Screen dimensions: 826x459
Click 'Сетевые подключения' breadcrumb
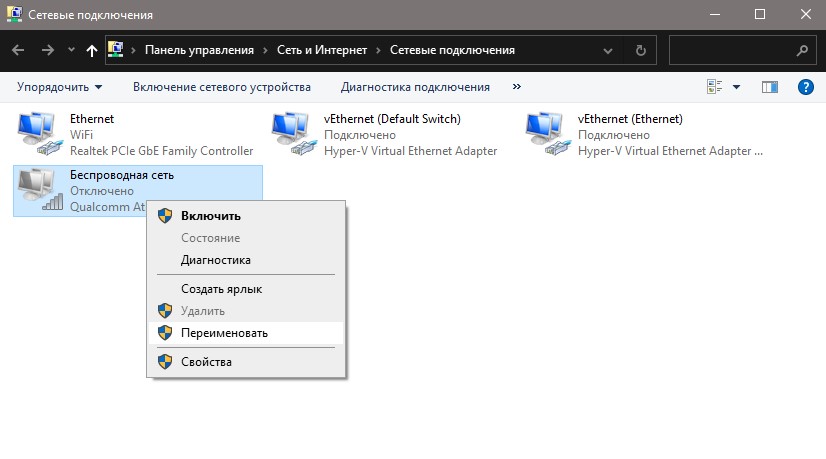(452, 50)
